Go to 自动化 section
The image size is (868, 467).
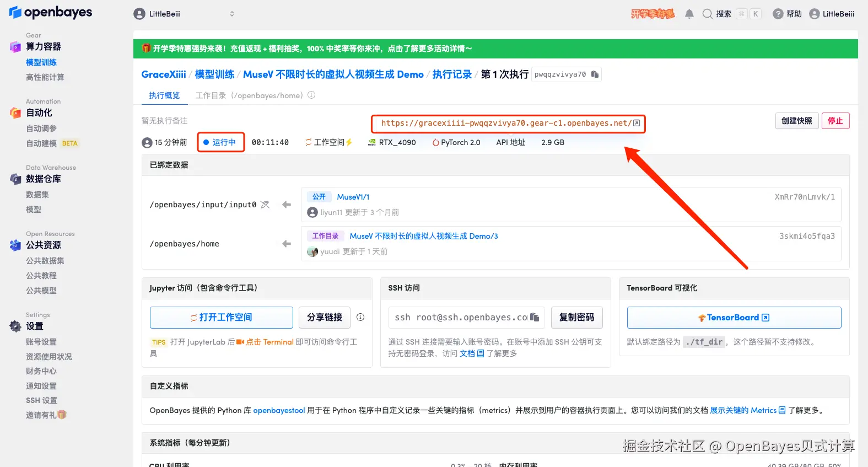click(x=39, y=113)
